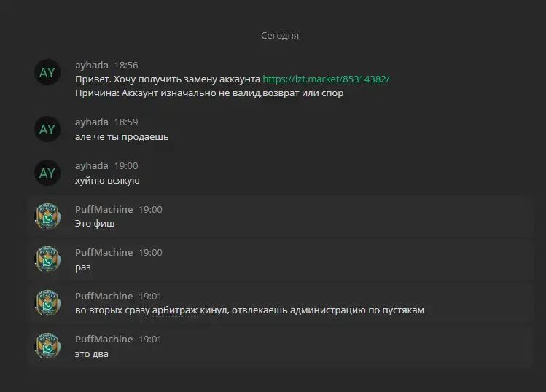
Task: Click ayhada username at 18:56
Action: (92, 65)
